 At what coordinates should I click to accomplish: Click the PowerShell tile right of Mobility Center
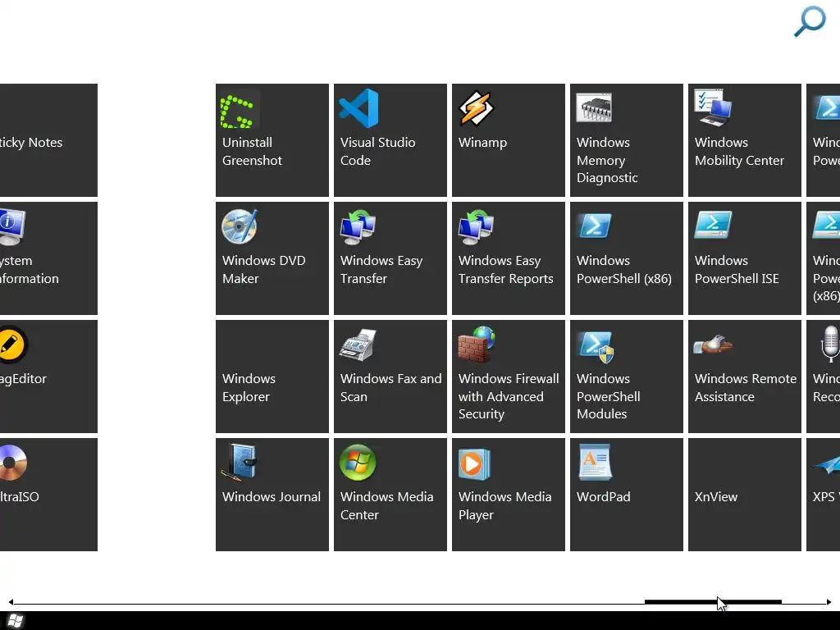tap(824, 140)
